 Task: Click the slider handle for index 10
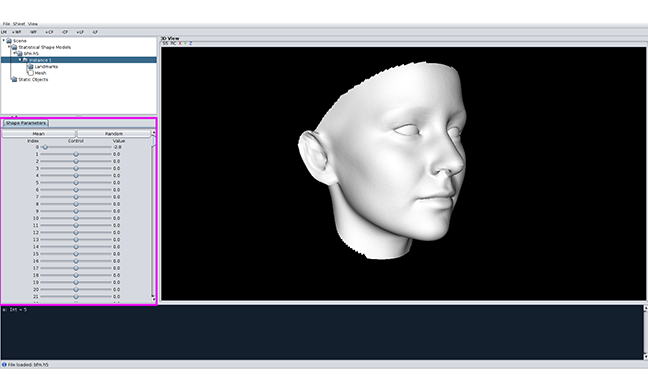(76, 218)
